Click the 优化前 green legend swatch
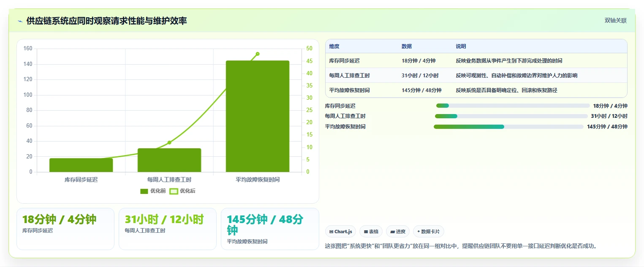 tap(144, 191)
